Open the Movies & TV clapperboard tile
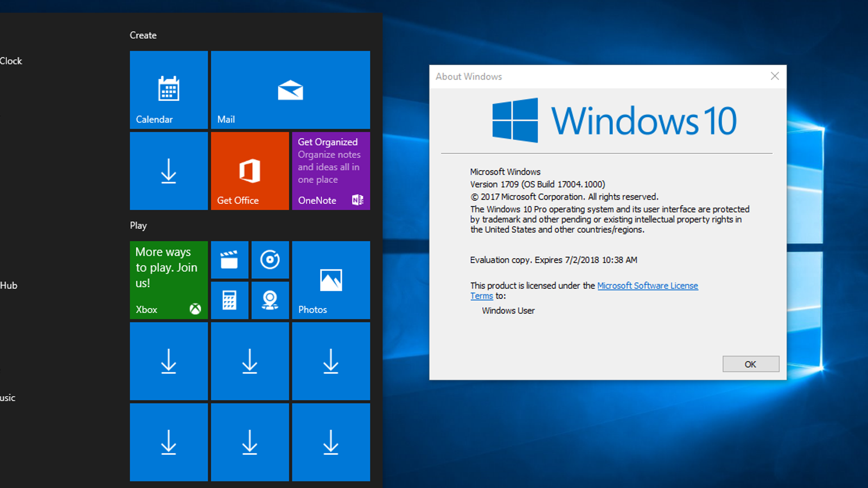The height and width of the screenshot is (488, 868). [x=229, y=260]
